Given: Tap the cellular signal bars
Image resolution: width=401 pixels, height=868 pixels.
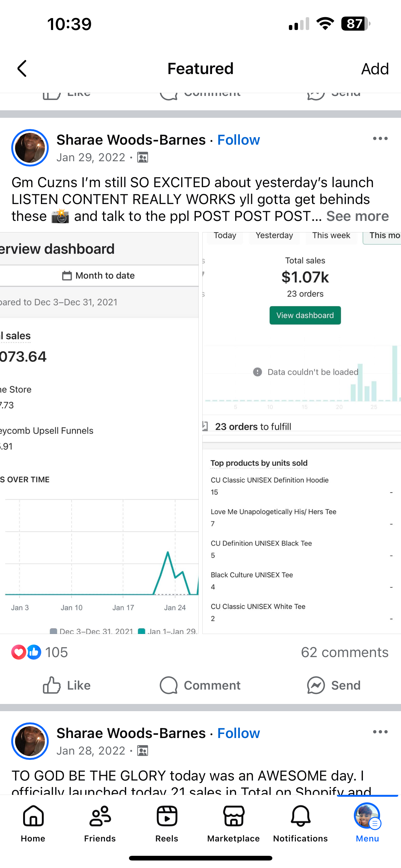Looking at the screenshot, I should point(299,23).
